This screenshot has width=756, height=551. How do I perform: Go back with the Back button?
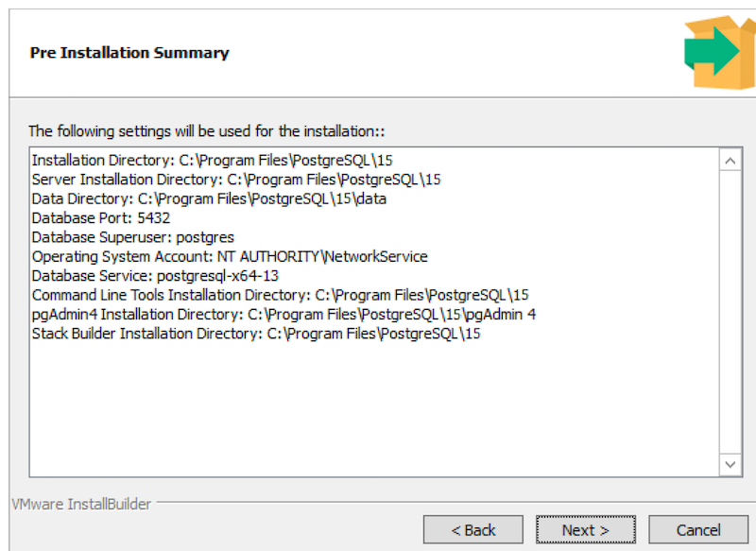(472, 530)
